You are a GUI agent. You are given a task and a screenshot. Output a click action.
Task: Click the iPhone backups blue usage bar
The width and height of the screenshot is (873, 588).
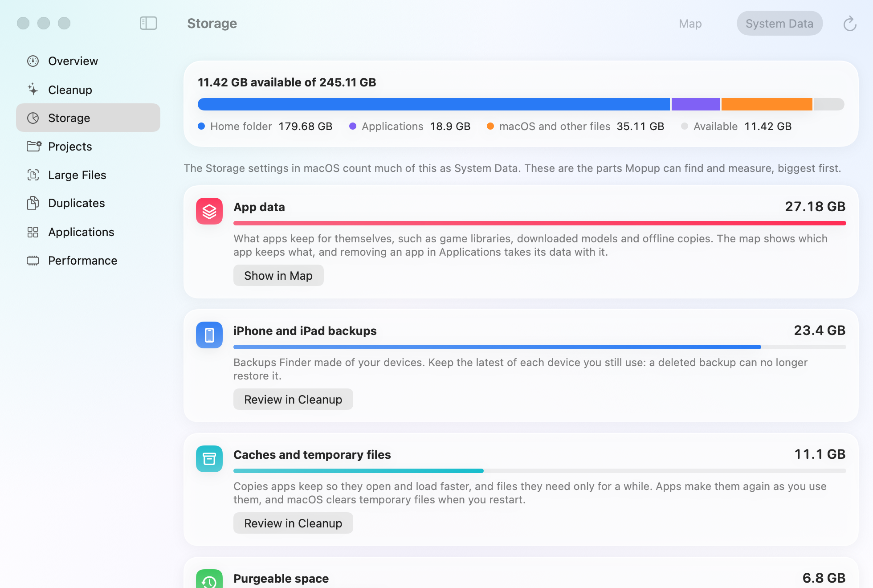pyautogui.click(x=497, y=347)
